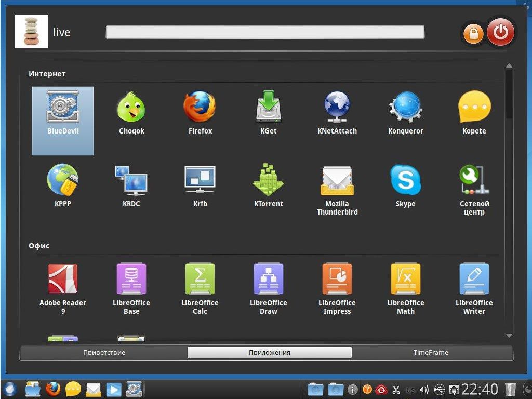Launch KRDC remote desktop client
This screenshot has height=399, width=532.
click(x=131, y=185)
